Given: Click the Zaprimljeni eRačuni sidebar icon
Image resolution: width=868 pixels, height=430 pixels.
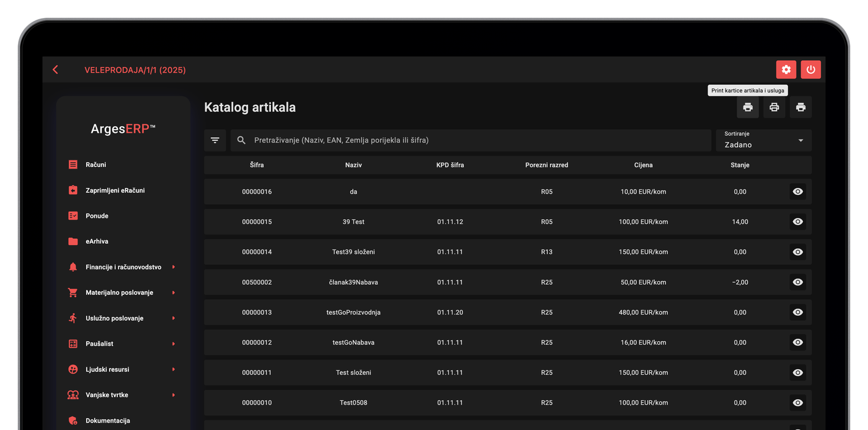Looking at the screenshot, I should click(73, 190).
